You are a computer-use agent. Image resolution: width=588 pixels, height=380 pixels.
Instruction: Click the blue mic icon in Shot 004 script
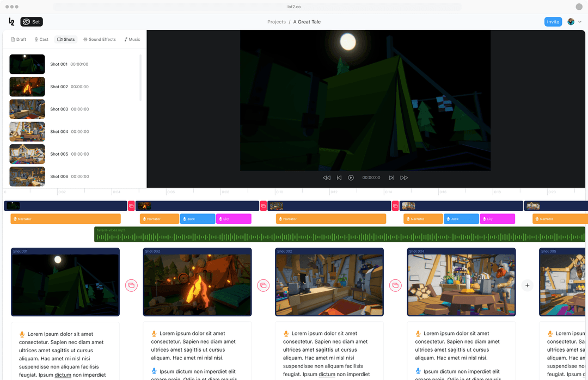point(418,371)
